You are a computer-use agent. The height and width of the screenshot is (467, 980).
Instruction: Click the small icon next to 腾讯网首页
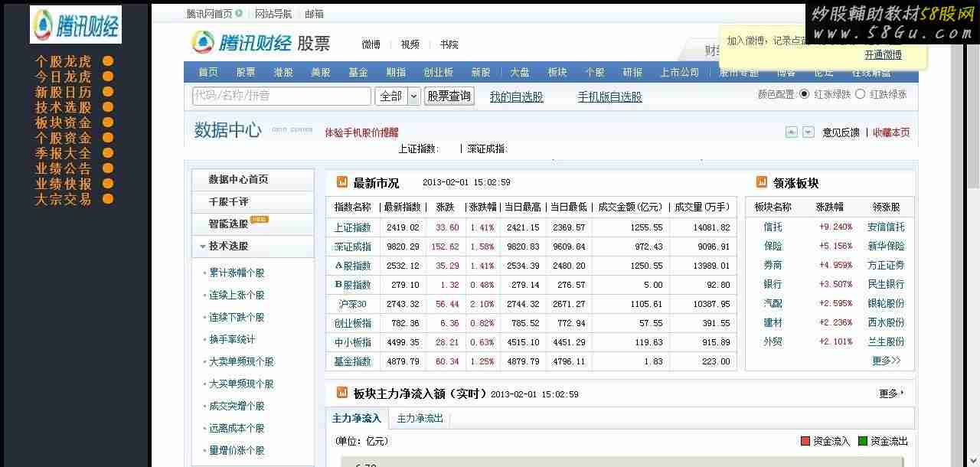239,13
